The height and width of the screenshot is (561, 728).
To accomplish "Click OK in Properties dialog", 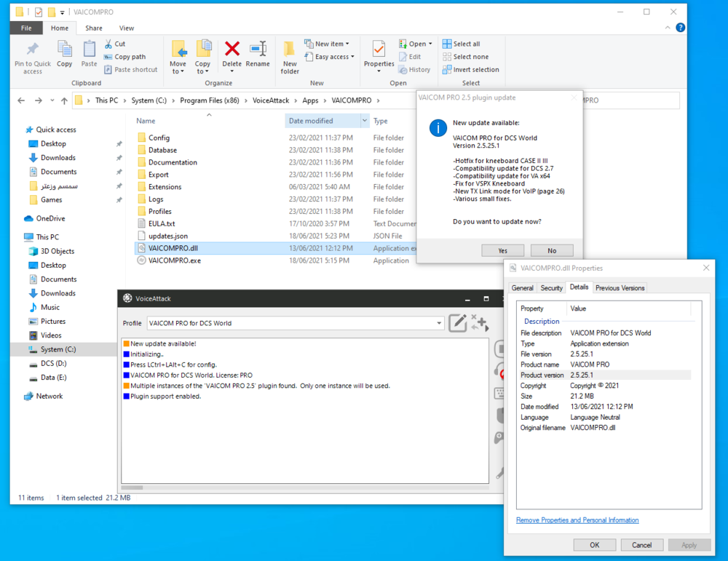I will pos(595,545).
